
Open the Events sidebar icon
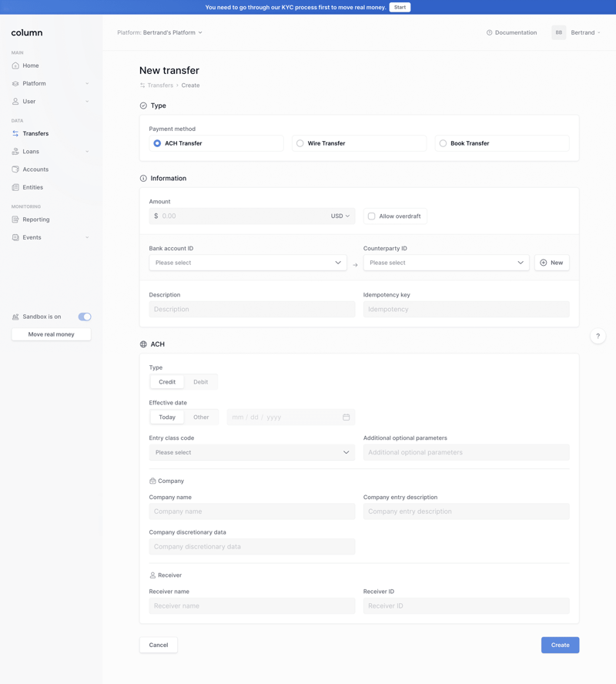click(x=15, y=237)
